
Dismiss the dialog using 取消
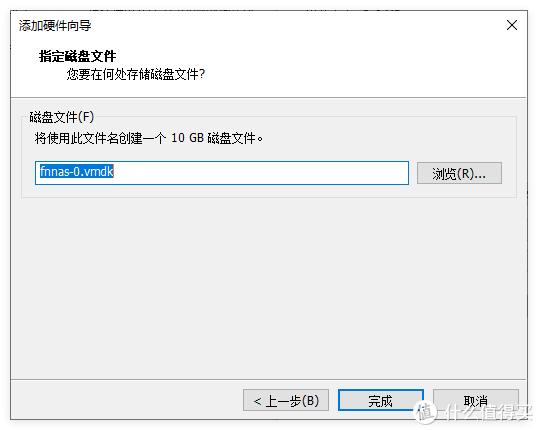[x=476, y=400]
